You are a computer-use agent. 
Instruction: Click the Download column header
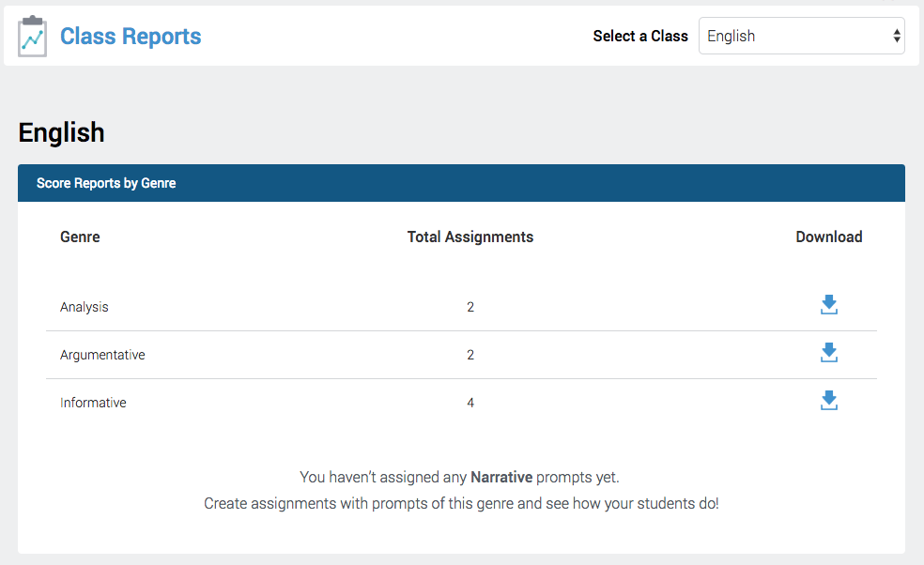[828, 237]
